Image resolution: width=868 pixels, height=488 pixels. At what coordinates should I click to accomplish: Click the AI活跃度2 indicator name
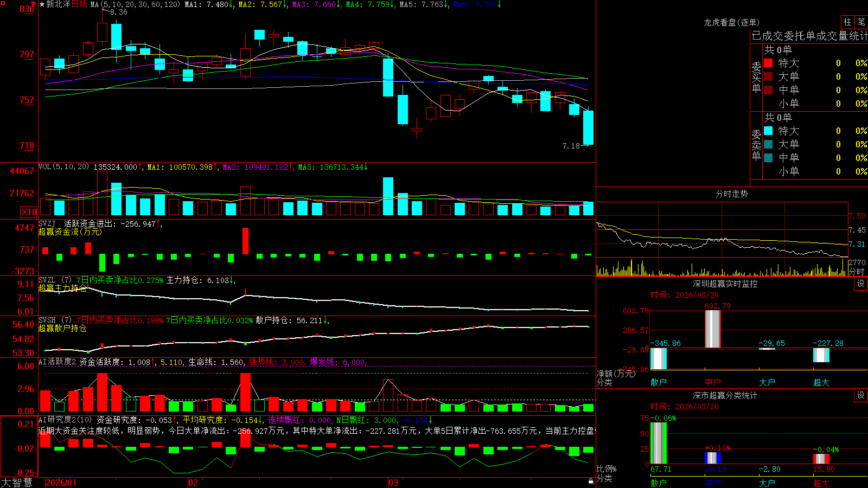(x=58, y=362)
